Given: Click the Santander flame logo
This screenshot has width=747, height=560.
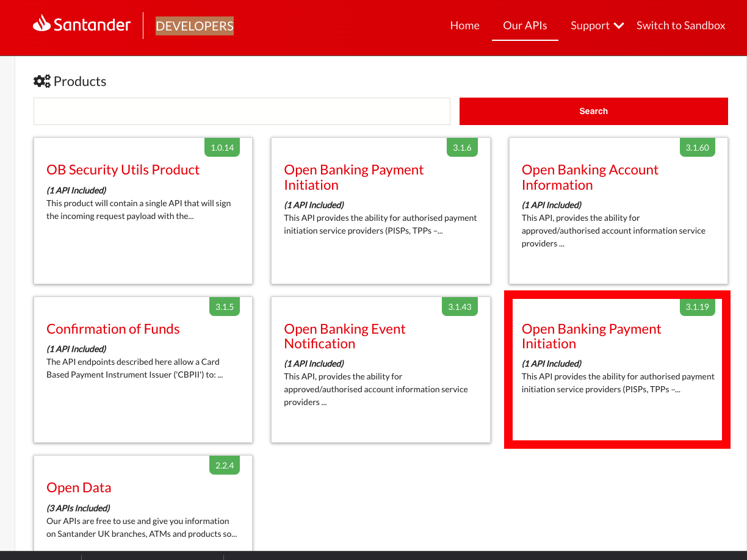Looking at the screenshot, I should coord(41,23).
